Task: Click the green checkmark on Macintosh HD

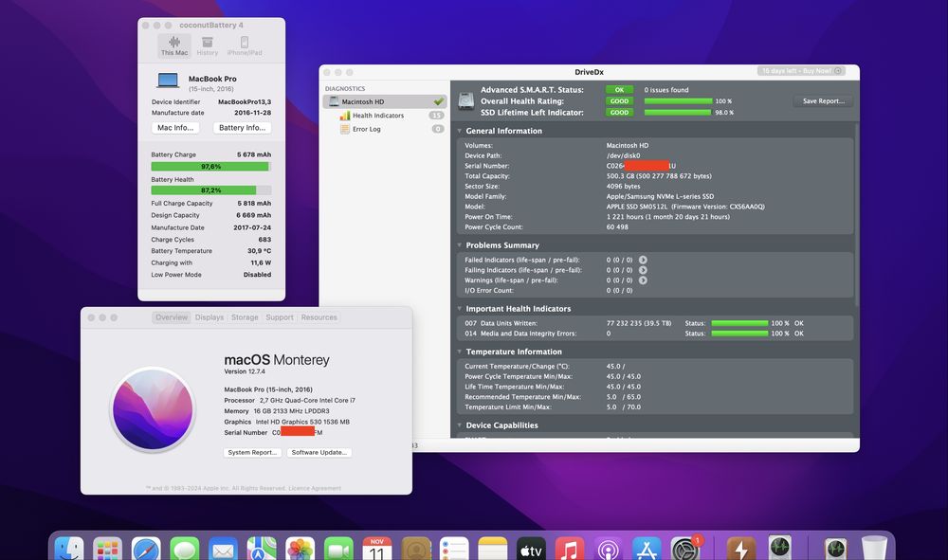Action: pos(439,101)
